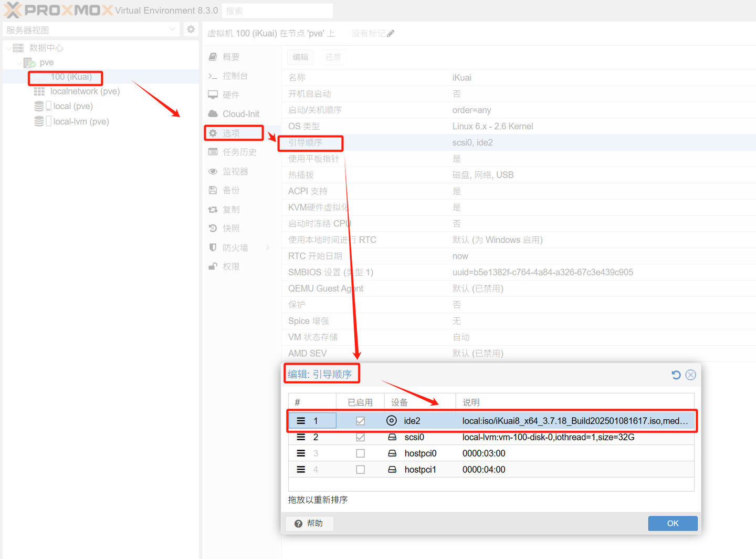Click the help question mark icon
Image resolution: width=756 pixels, height=559 pixels.
(298, 524)
